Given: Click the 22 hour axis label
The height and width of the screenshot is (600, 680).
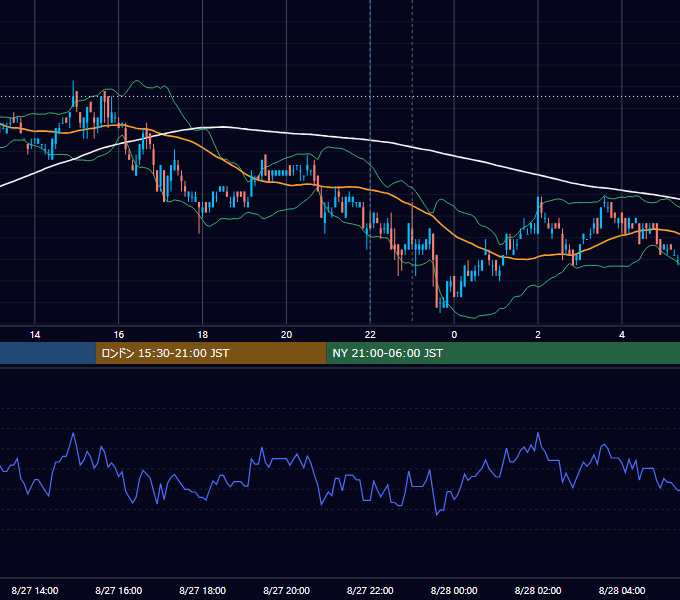Looking at the screenshot, I should coord(370,335).
